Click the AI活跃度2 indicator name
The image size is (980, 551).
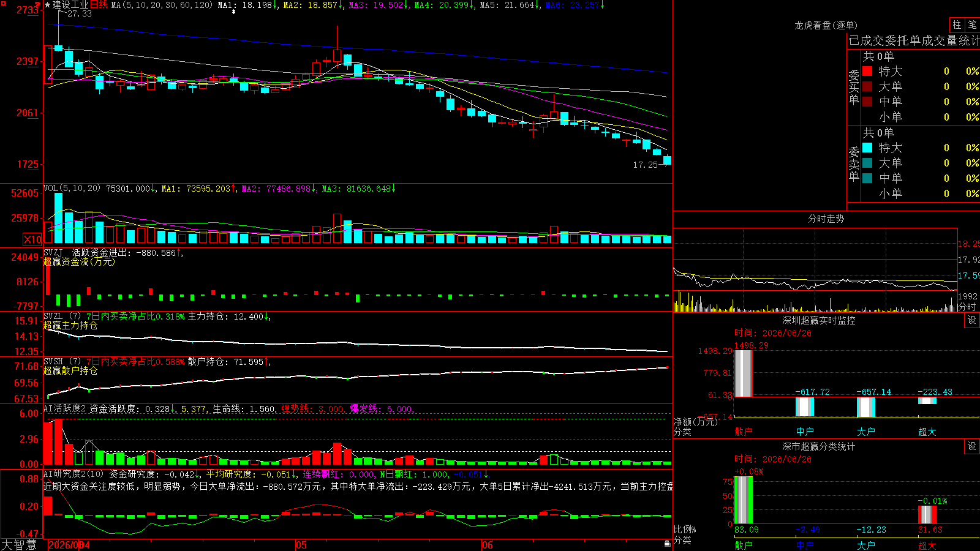(64, 408)
